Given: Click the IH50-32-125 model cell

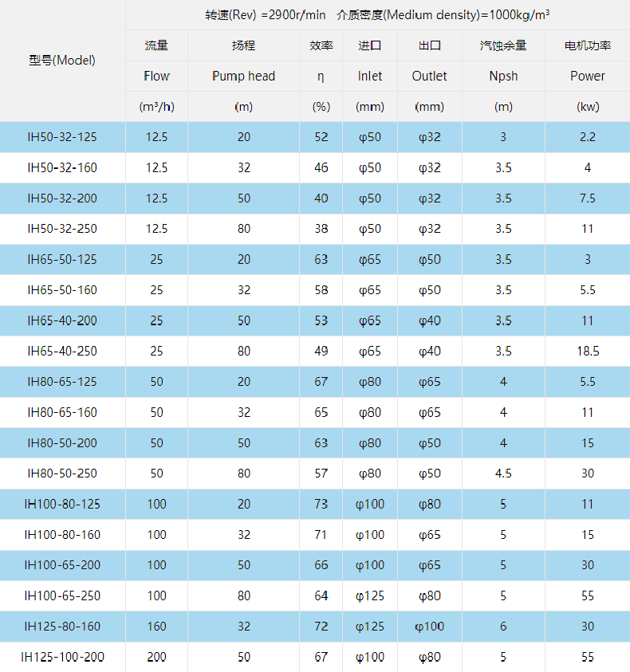Looking at the screenshot, I should pos(62,137).
